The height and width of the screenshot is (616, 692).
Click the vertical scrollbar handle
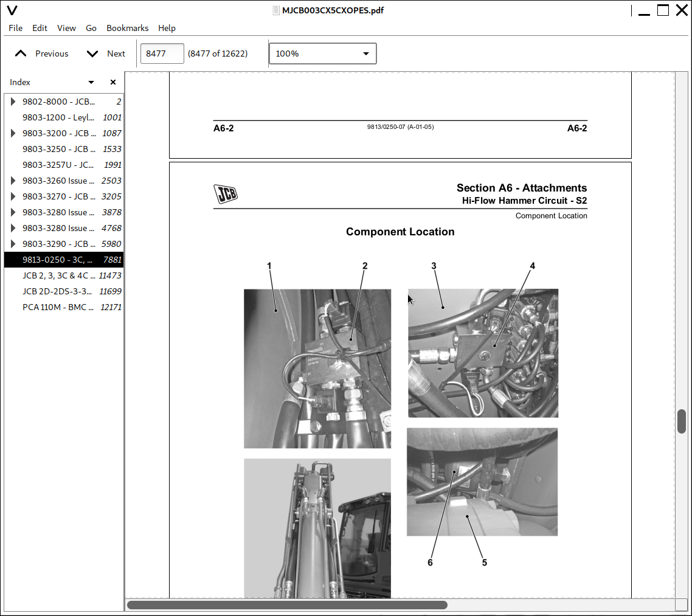(682, 421)
